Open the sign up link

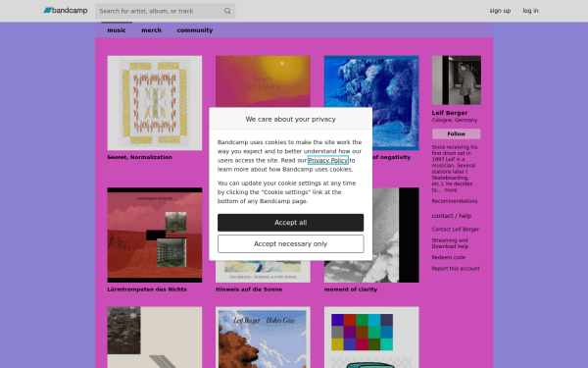500,11
